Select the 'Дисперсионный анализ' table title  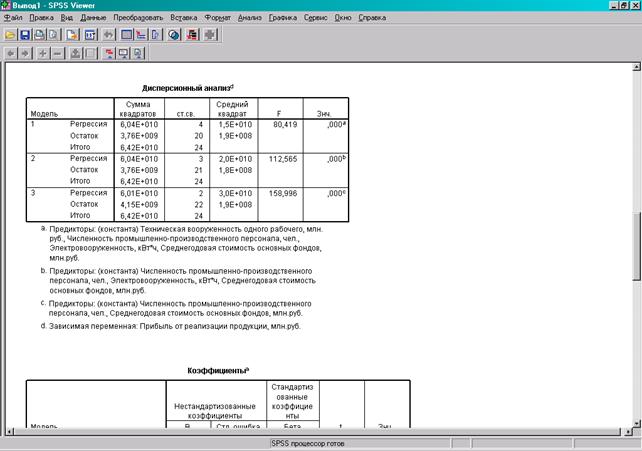188,88
